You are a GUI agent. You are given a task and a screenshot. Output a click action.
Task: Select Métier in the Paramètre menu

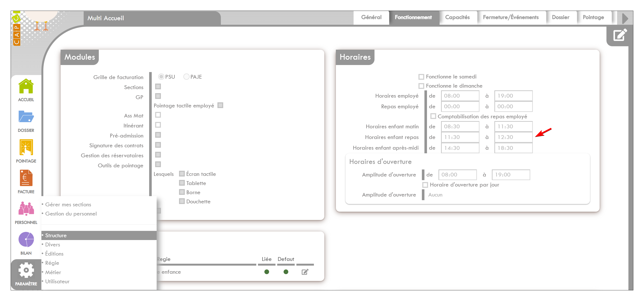(x=53, y=272)
